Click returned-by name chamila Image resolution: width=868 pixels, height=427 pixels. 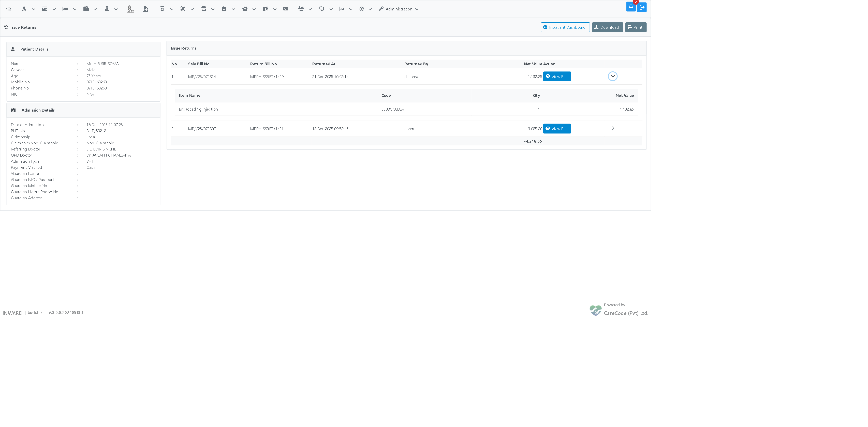coord(411,129)
